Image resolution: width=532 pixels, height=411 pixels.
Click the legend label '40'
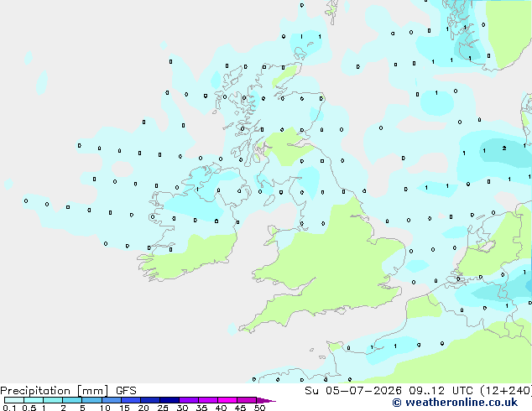point(221,408)
